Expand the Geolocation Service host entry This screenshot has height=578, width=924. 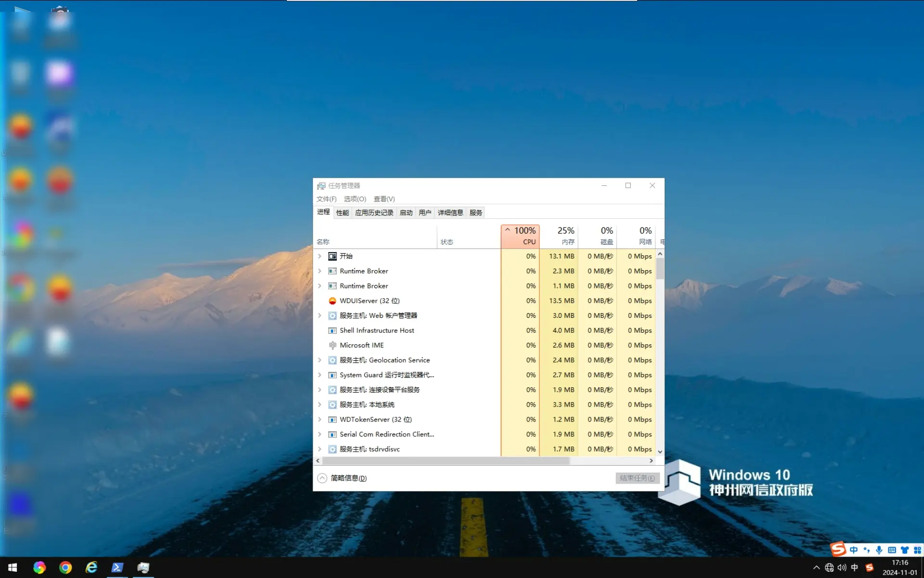pyautogui.click(x=320, y=360)
